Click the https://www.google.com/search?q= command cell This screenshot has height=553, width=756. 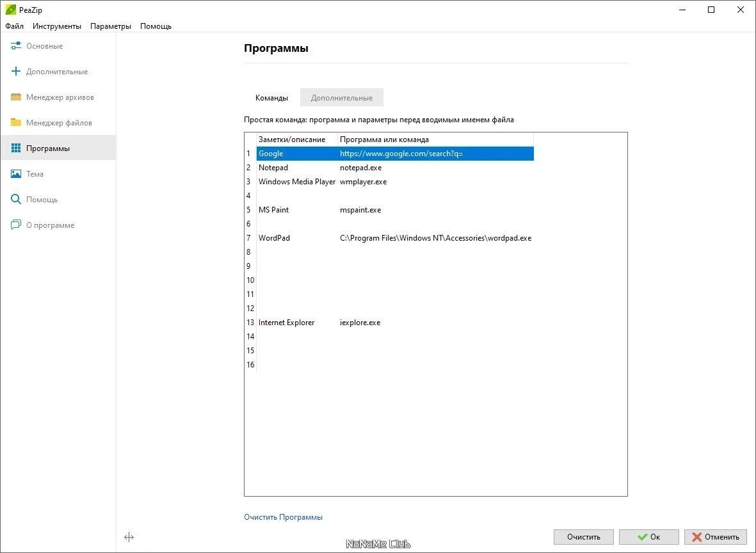click(436, 154)
